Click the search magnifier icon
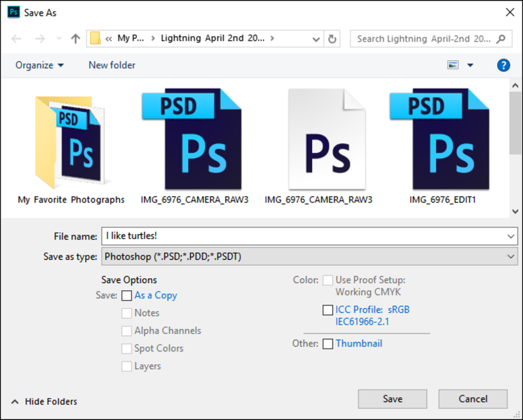The width and height of the screenshot is (523, 420). point(501,39)
